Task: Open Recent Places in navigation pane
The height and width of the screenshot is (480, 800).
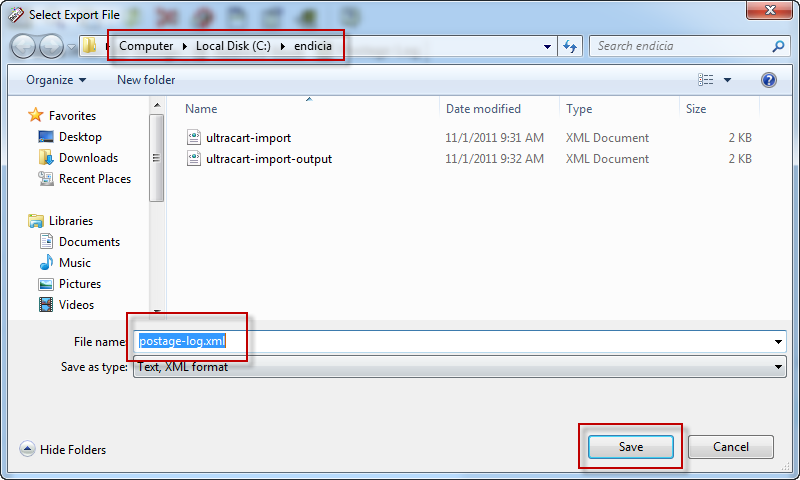Action: click(x=95, y=179)
